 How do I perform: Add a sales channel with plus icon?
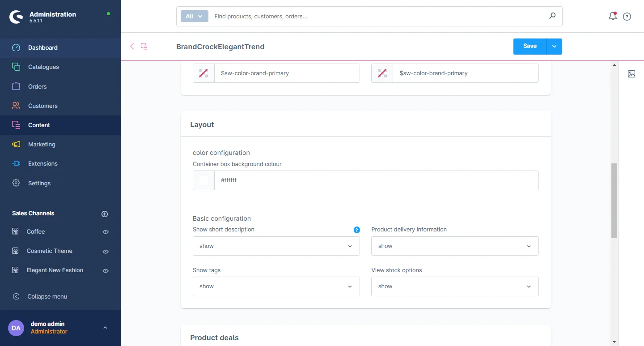105,214
